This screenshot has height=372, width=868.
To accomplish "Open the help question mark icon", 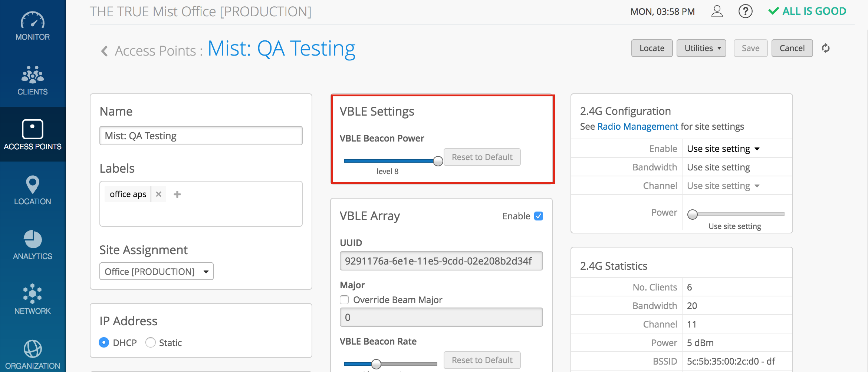I will pos(745,11).
